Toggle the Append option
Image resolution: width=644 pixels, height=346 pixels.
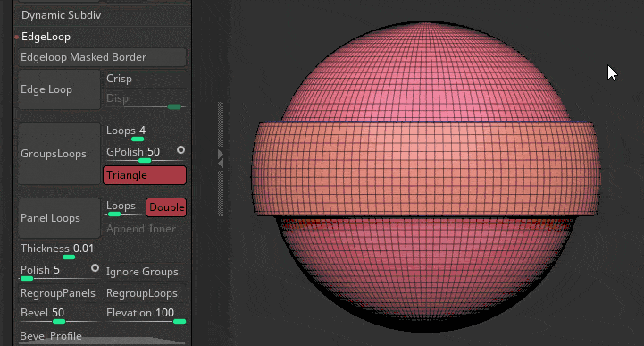point(125,229)
